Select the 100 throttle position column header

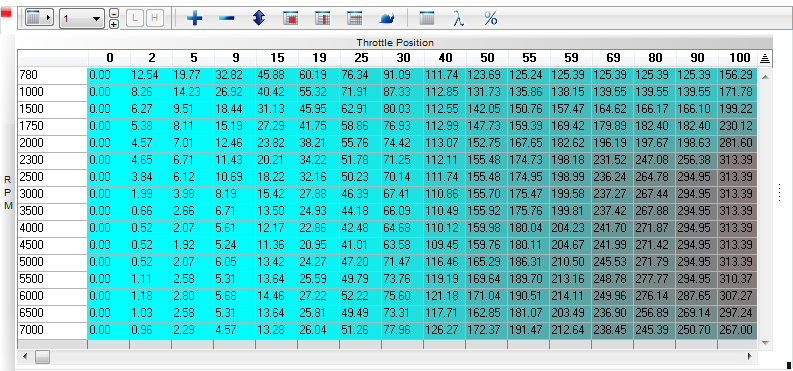(737, 58)
